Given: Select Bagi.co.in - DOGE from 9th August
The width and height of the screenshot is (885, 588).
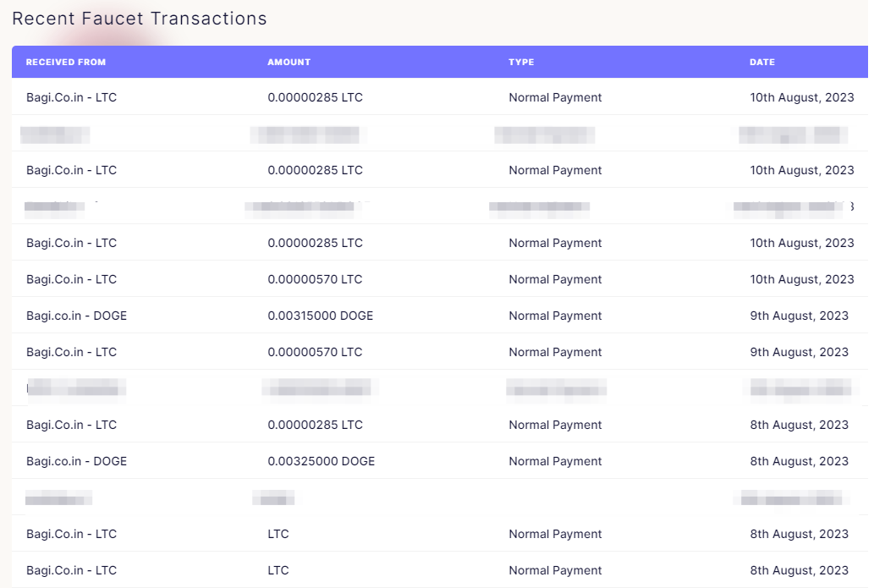Looking at the screenshot, I should click(77, 316).
